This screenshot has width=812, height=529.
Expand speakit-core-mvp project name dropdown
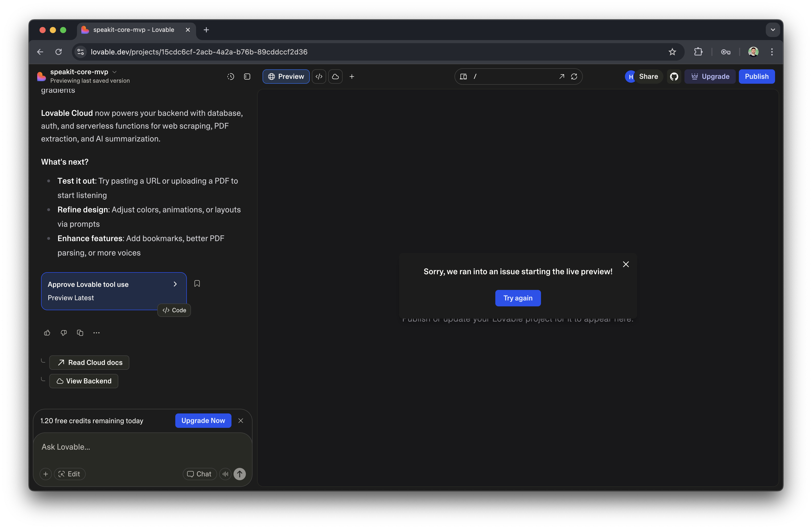pyautogui.click(x=115, y=72)
